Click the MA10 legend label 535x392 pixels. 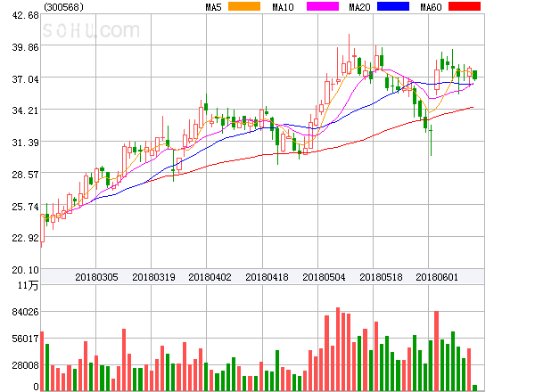[283, 7]
